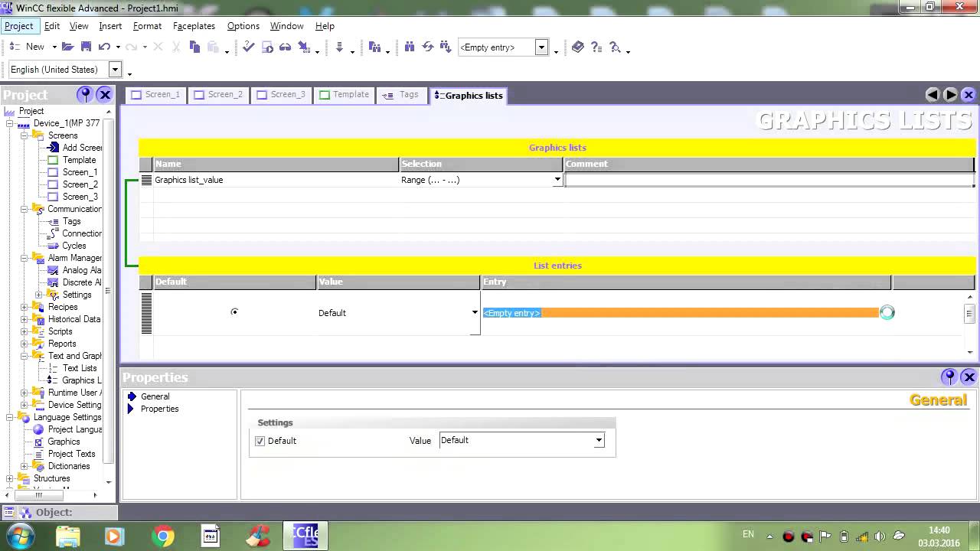
Task: Run the consistency check checkmark icon
Action: tap(249, 47)
